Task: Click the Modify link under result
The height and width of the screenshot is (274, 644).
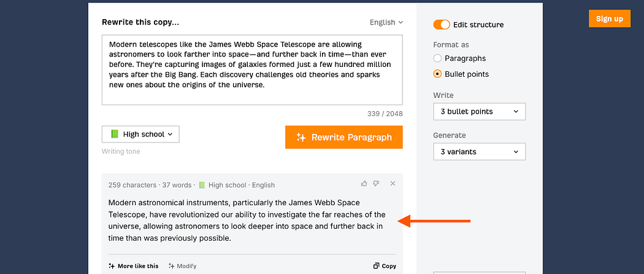Action: [182, 266]
